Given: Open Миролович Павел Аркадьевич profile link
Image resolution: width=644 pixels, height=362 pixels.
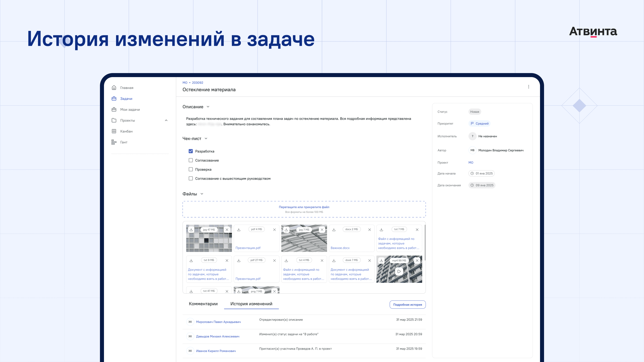Looking at the screenshot, I should pyautogui.click(x=218, y=322).
